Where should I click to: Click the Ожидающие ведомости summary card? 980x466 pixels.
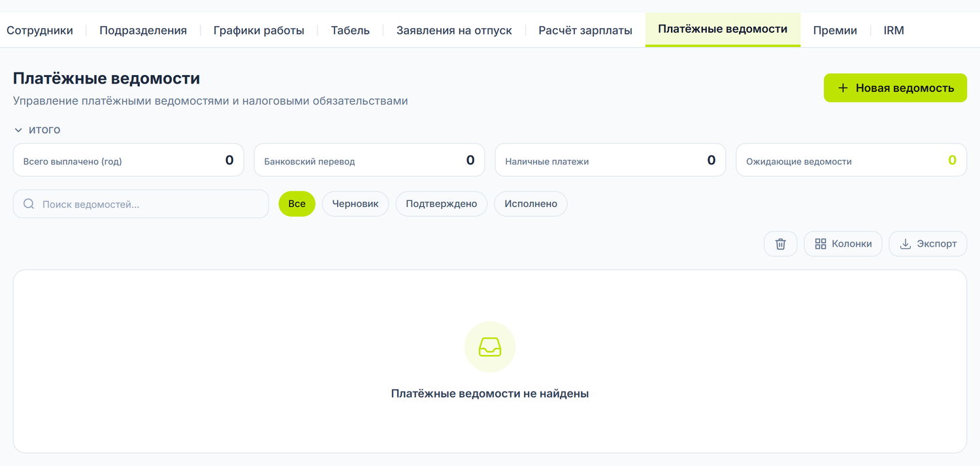point(851,160)
